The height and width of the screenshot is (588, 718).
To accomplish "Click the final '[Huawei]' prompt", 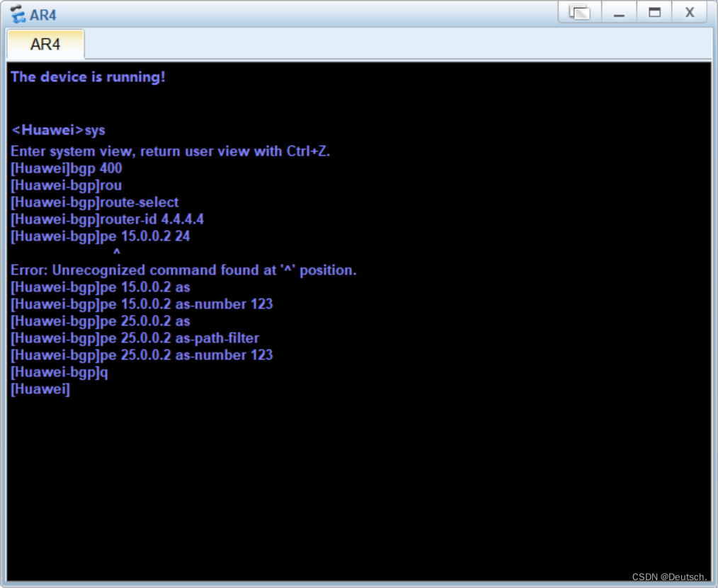I will tap(40, 389).
